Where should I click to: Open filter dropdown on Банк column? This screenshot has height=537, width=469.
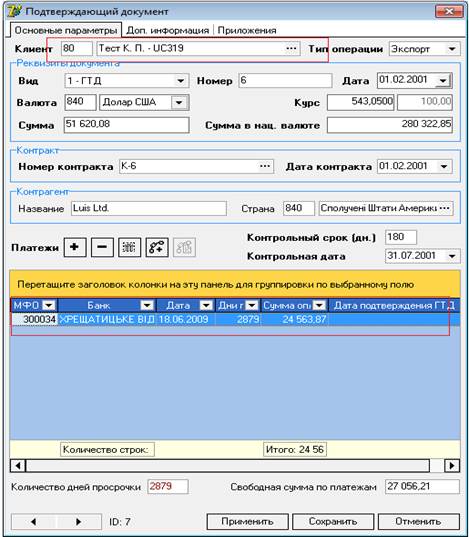[x=147, y=305]
